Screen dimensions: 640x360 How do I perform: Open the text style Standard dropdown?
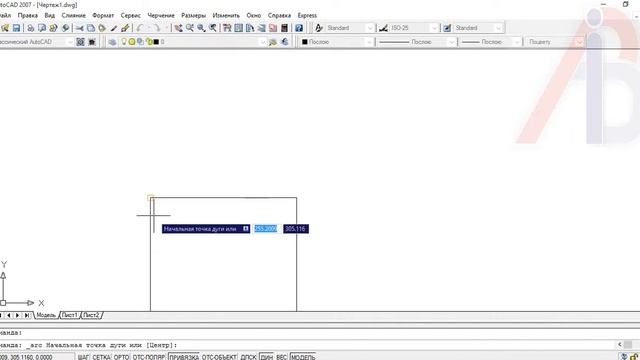point(350,28)
